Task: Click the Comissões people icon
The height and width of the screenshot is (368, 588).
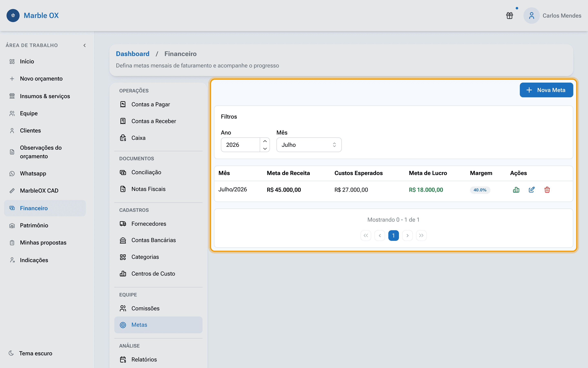Action: click(x=123, y=308)
